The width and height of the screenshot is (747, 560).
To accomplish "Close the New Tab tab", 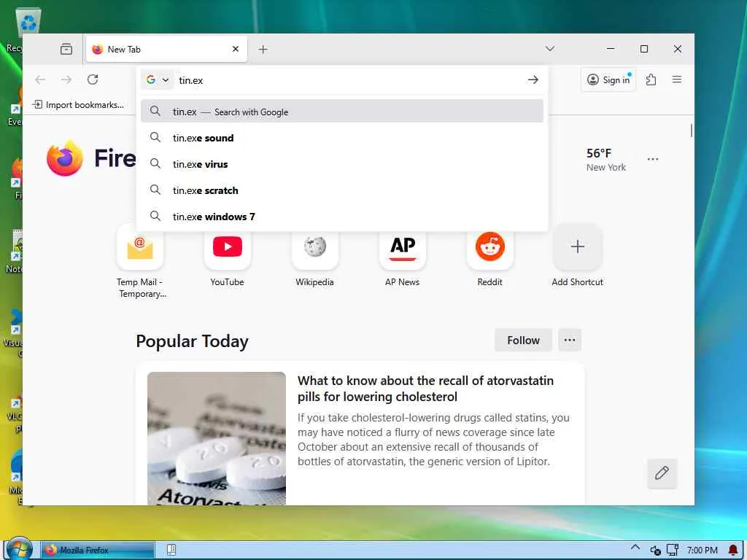I will (236, 49).
